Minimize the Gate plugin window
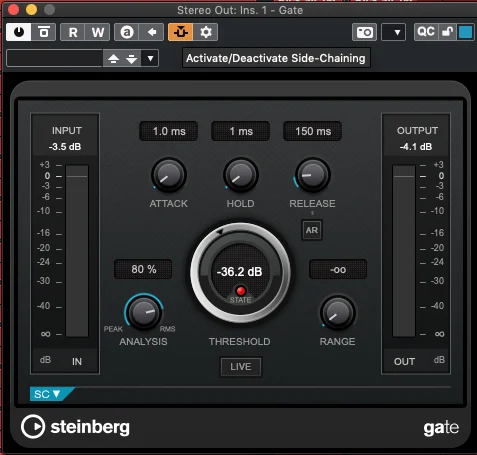 31,10
